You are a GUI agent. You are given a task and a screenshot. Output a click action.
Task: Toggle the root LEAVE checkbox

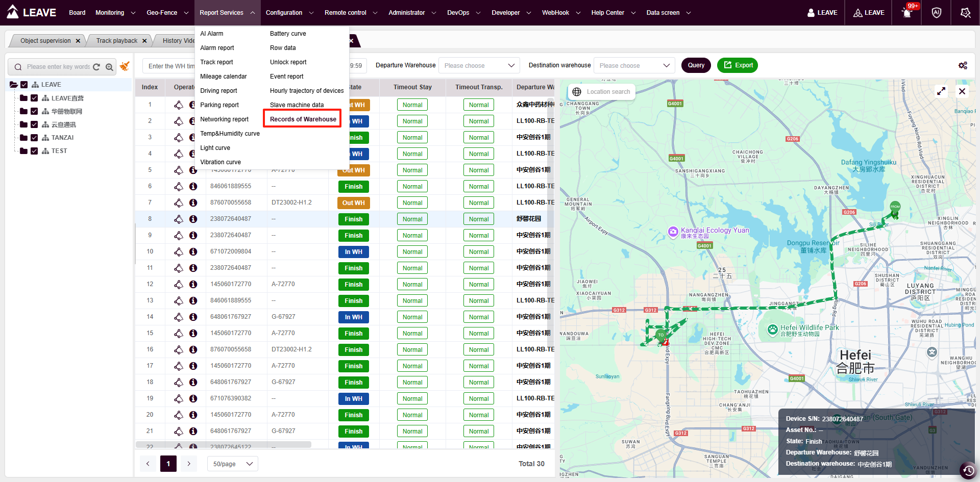(x=24, y=85)
